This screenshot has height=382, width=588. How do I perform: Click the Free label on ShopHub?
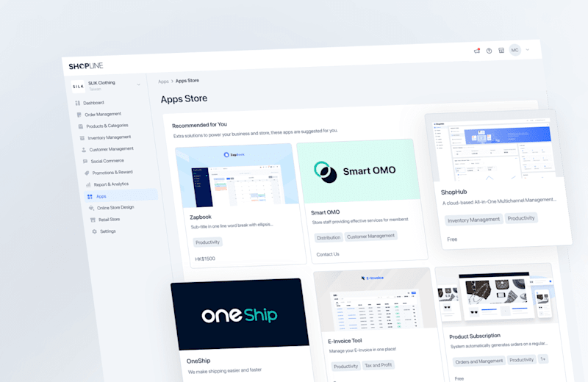[452, 239]
